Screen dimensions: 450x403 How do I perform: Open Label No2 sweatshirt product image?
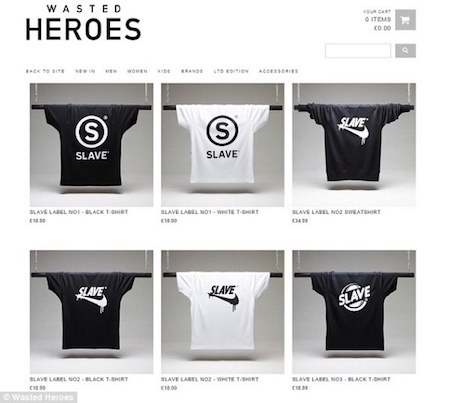click(x=354, y=145)
